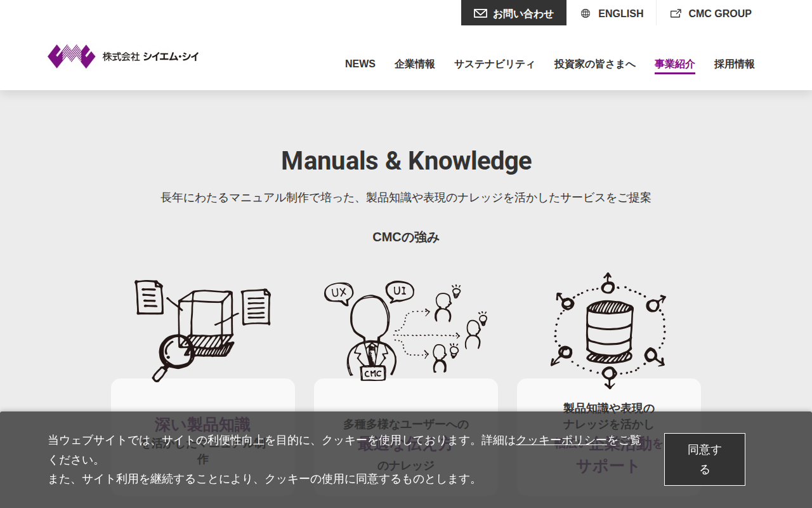Click the database network illustration
The width and height of the screenshot is (812, 508).
pos(608,330)
